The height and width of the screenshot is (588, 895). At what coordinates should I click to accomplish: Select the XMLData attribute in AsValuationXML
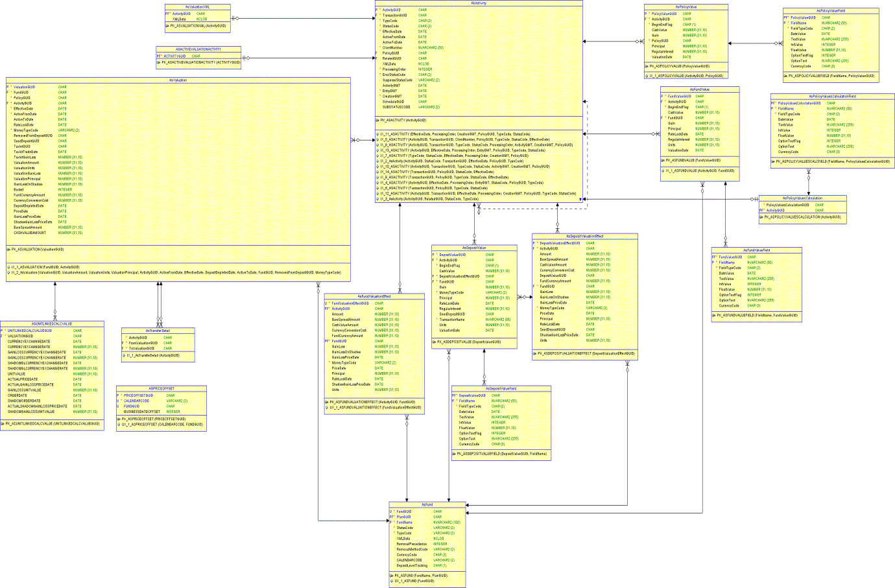(x=180, y=18)
